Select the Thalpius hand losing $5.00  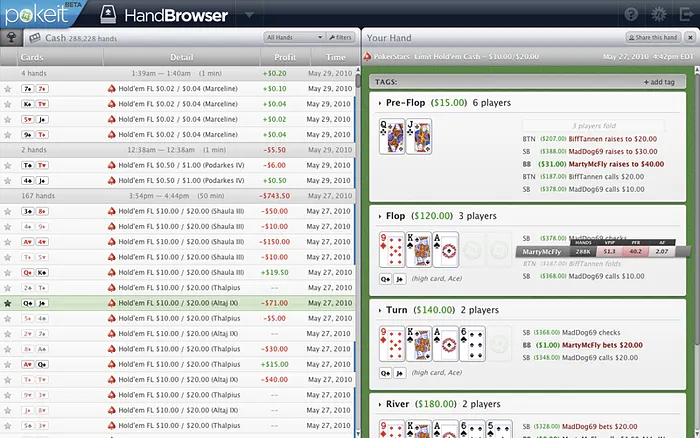pyautogui.click(x=178, y=318)
